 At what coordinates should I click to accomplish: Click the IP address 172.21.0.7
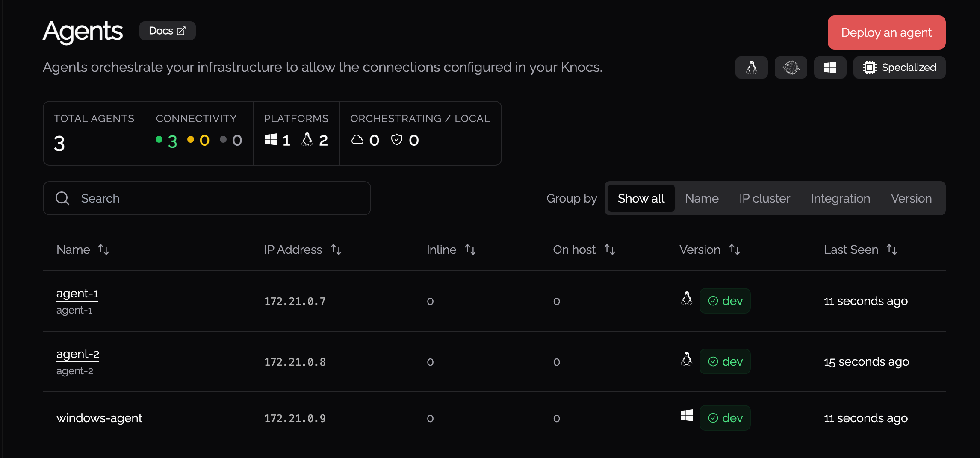click(x=295, y=301)
